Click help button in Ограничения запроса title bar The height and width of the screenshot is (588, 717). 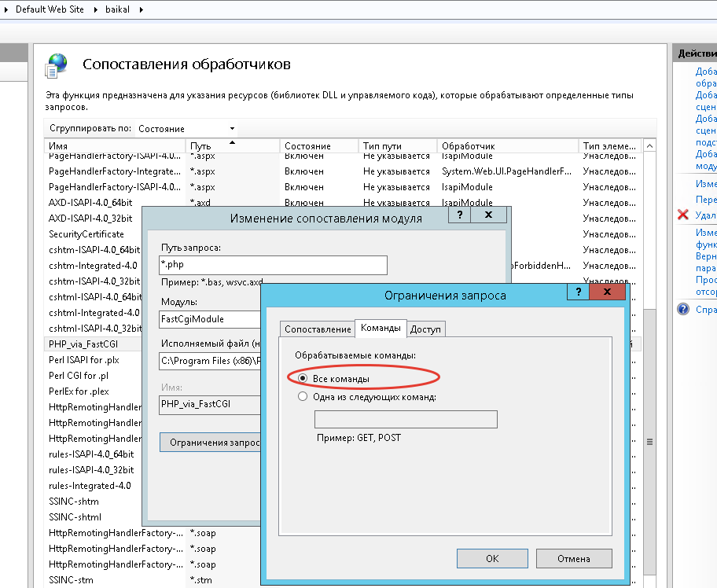click(x=578, y=293)
